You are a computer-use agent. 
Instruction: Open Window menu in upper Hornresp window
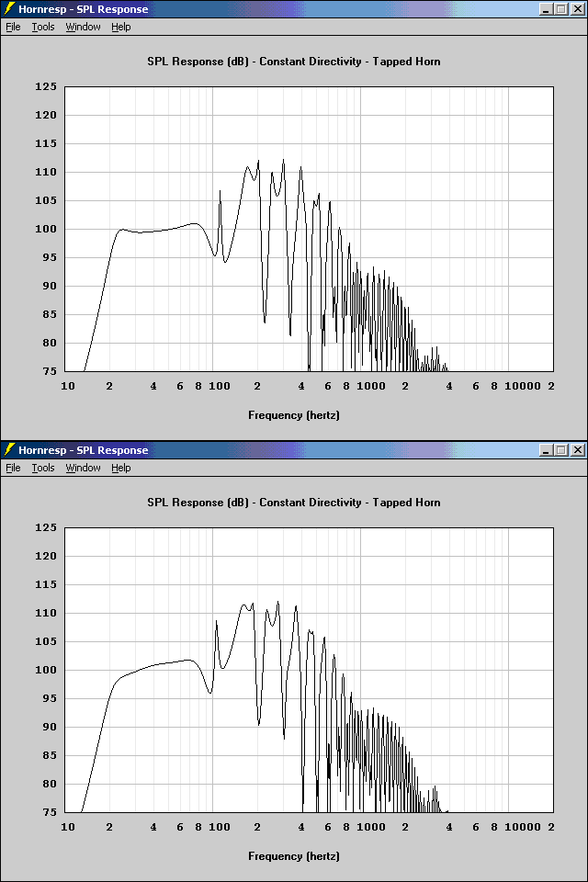(x=83, y=27)
